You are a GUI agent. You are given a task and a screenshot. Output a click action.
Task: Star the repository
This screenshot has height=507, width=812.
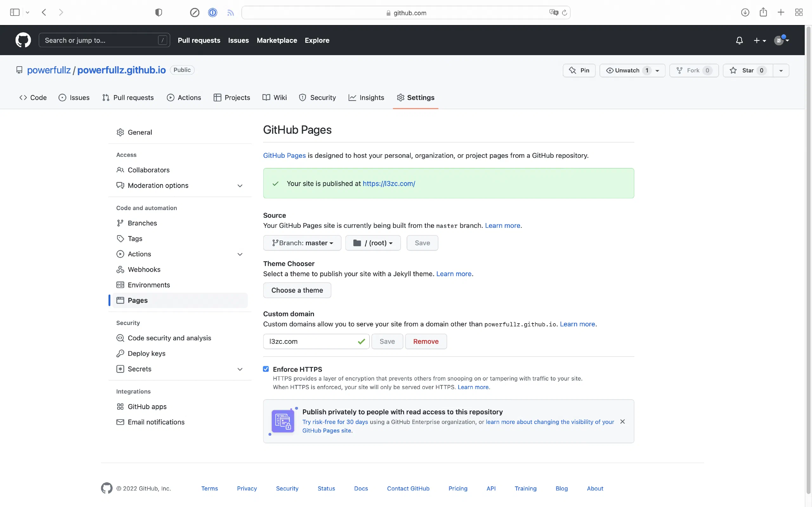pos(748,70)
